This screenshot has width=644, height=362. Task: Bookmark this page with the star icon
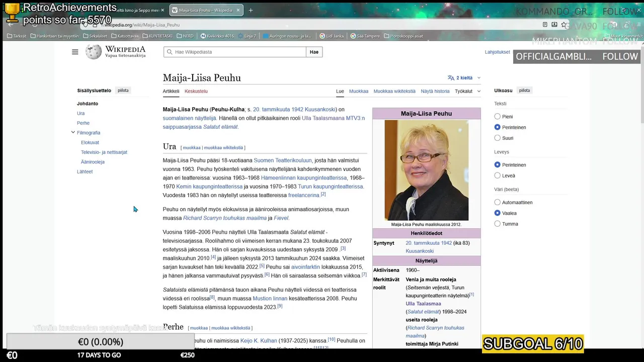tap(564, 24)
